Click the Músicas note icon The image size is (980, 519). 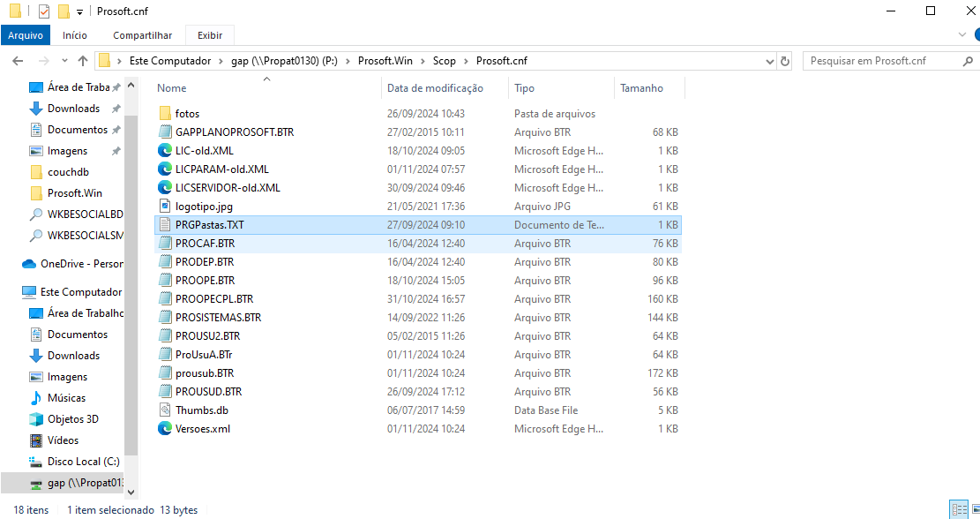point(36,398)
